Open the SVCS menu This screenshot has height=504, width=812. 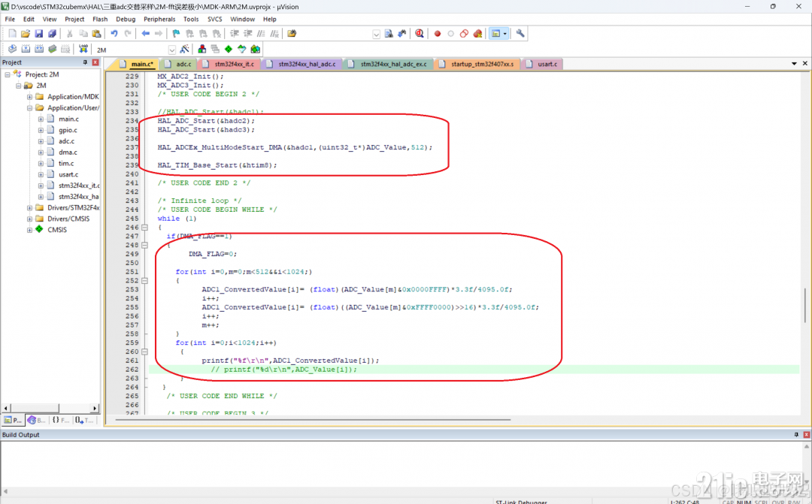pyautogui.click(x=215, y=19)
